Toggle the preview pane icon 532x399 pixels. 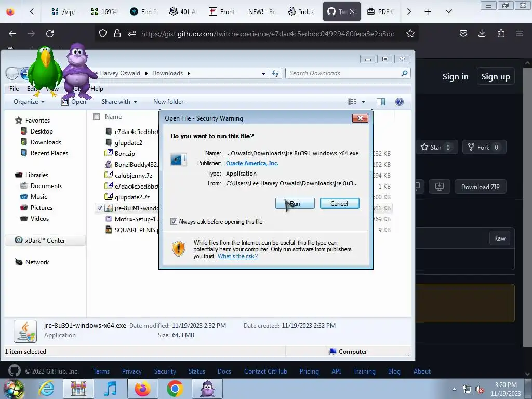[x=381, y=102]
